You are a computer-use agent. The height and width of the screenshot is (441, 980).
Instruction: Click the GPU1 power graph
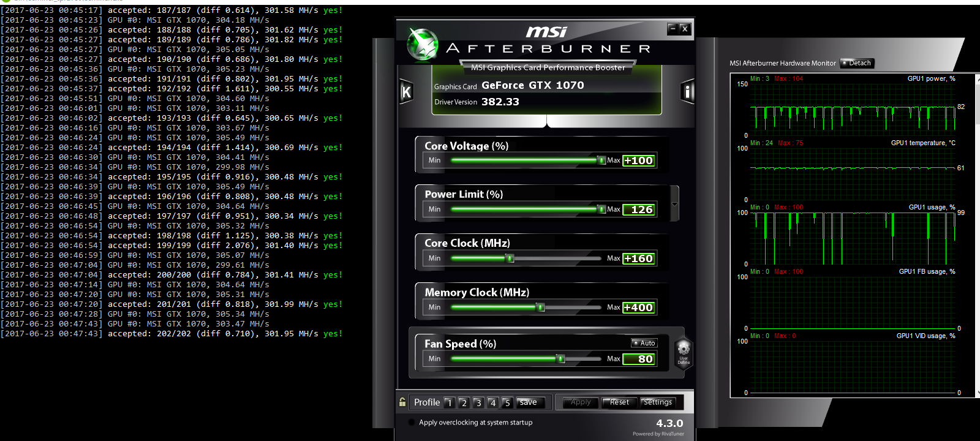pyautogui.click(x=853, y=110)
